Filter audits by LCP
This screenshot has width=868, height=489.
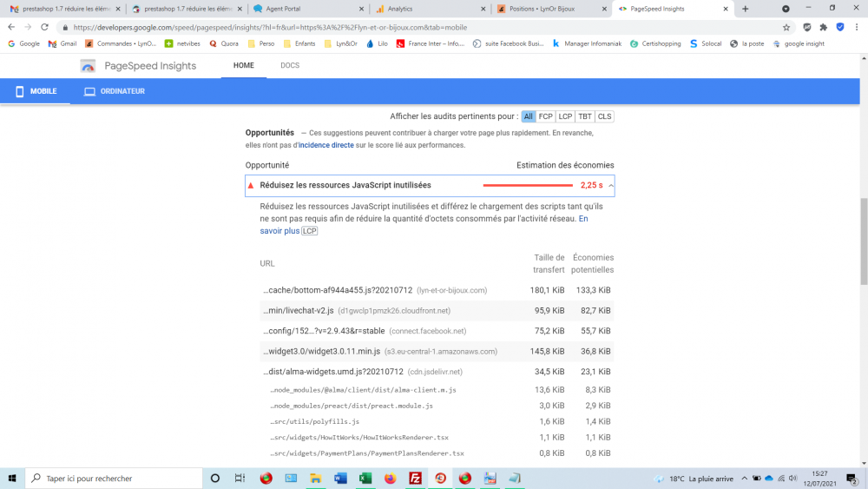click(x=565, y=116)
